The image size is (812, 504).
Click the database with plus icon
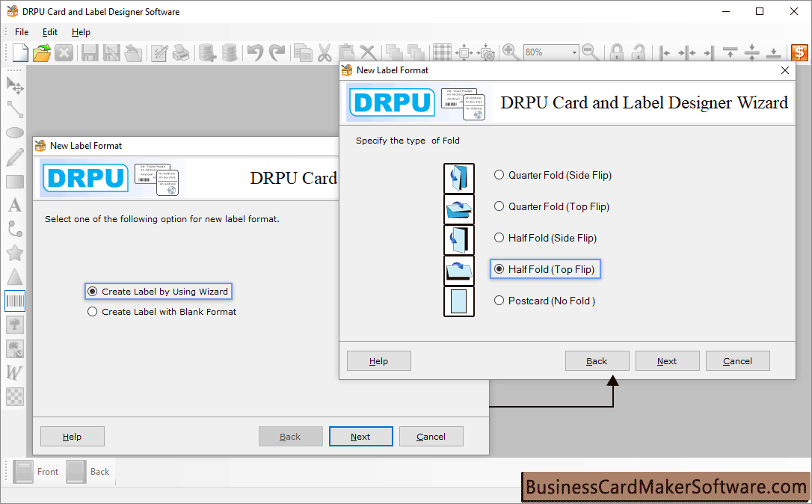(207, 52)
